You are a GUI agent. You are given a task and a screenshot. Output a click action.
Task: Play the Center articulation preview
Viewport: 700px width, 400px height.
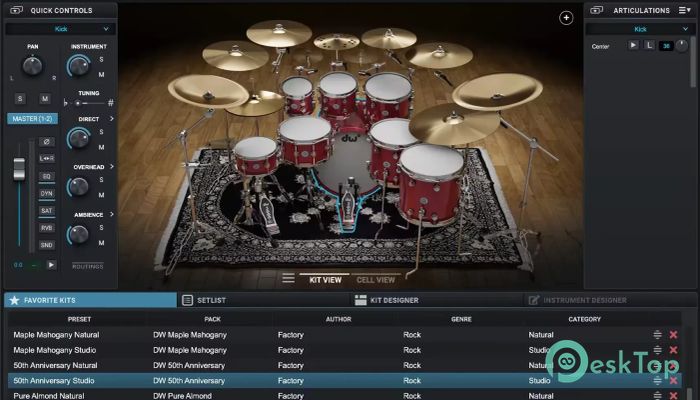(x=633, y=45)
